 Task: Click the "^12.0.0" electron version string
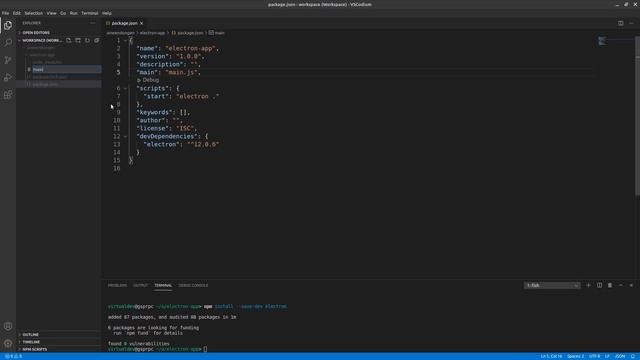pos(203,144)
